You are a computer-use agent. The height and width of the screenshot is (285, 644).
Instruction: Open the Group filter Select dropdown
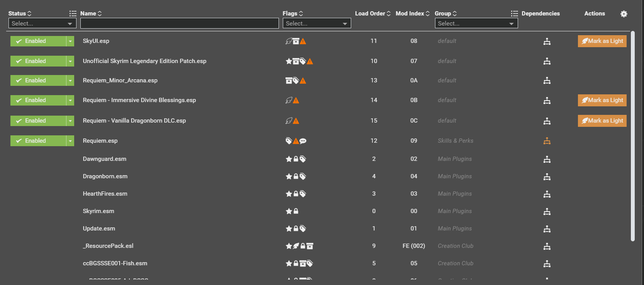pyautogui.click(x=476, y=24)
